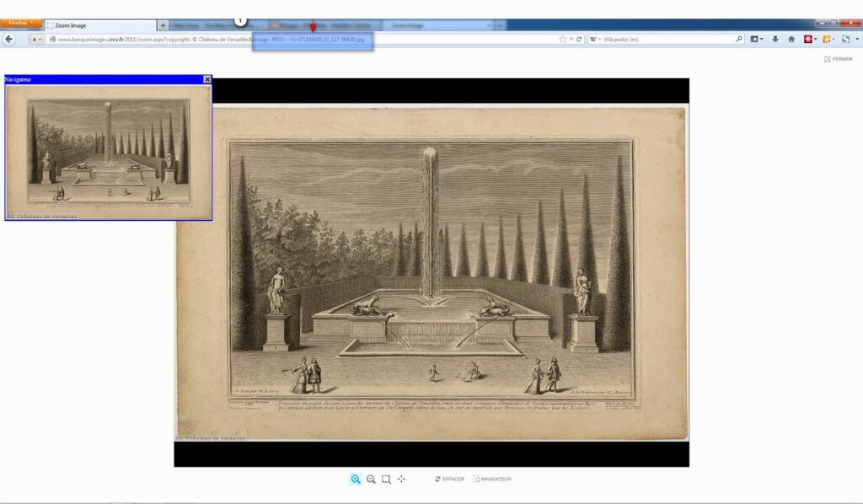Viewport: 863px width, 504px height.
Task: Choose the pan/move image tool
Action: point(401,479)
